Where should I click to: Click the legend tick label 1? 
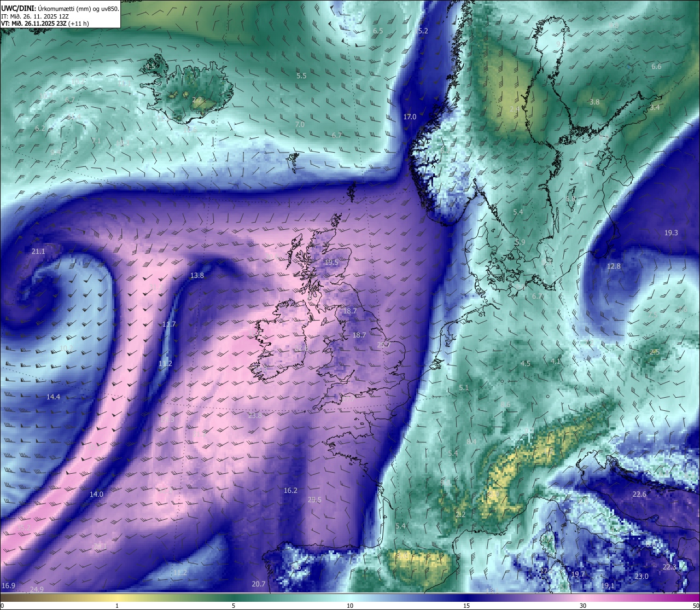[117, 606]
